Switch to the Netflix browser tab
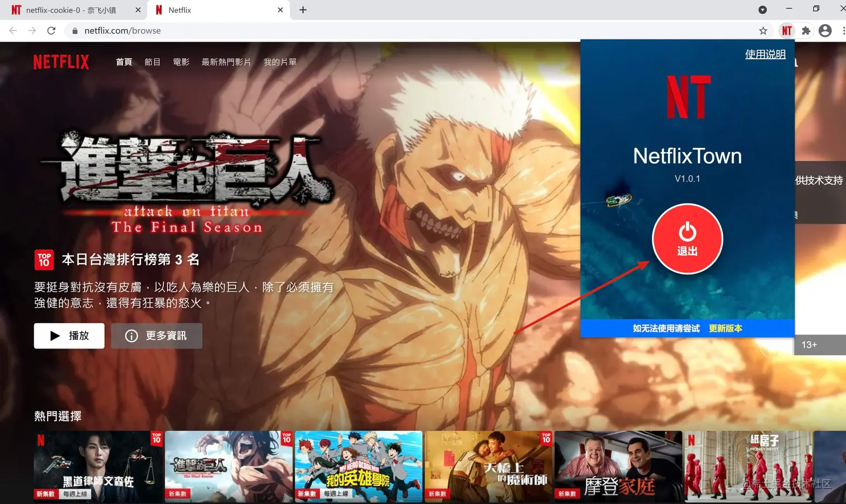The image size is (846, 504). point(219,10)
